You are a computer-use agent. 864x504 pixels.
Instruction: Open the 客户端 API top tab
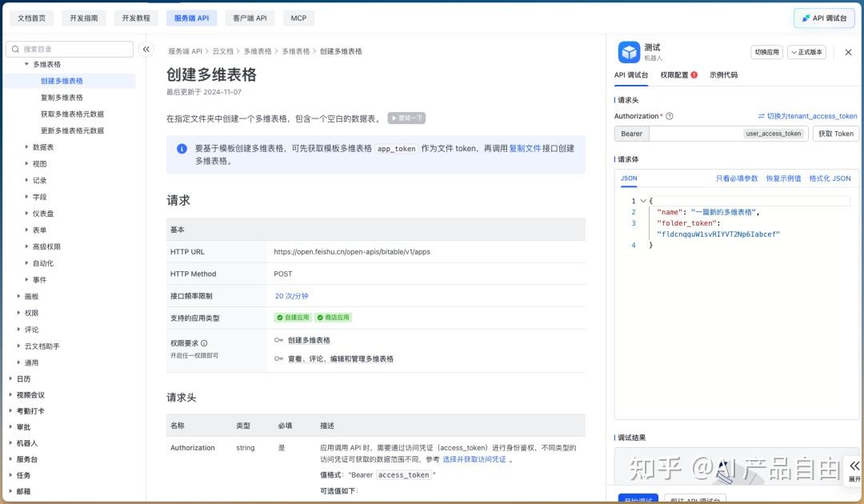(250, 18)
